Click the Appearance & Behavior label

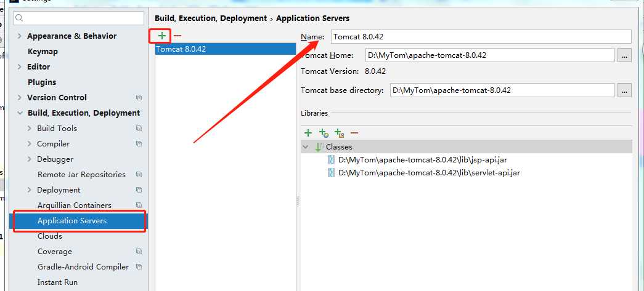coord(72,36)
